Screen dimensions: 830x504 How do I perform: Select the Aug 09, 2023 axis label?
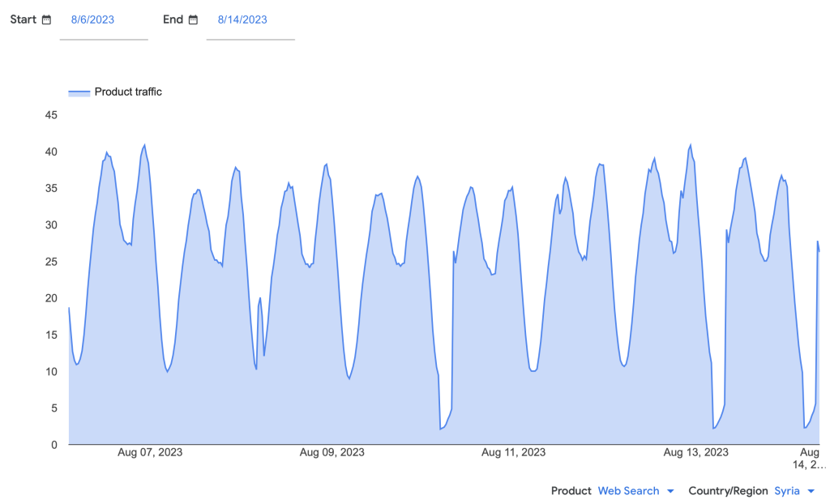point(332,452)
